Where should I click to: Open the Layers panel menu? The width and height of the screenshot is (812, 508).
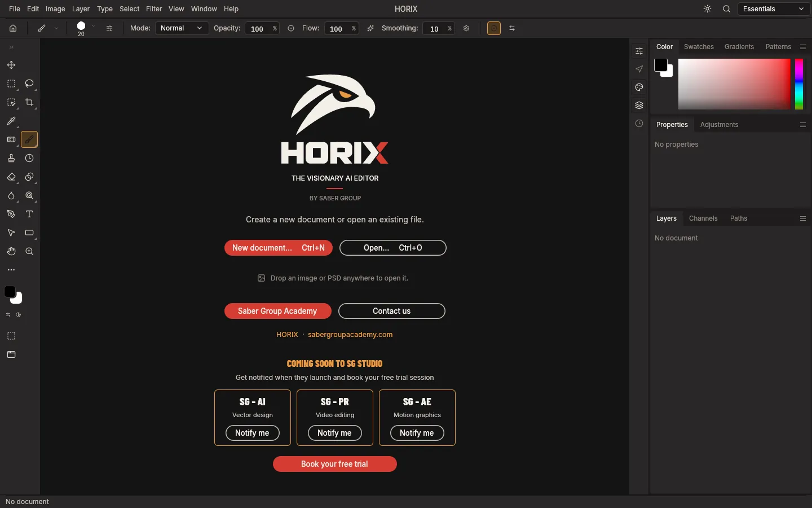pos(803,218)
